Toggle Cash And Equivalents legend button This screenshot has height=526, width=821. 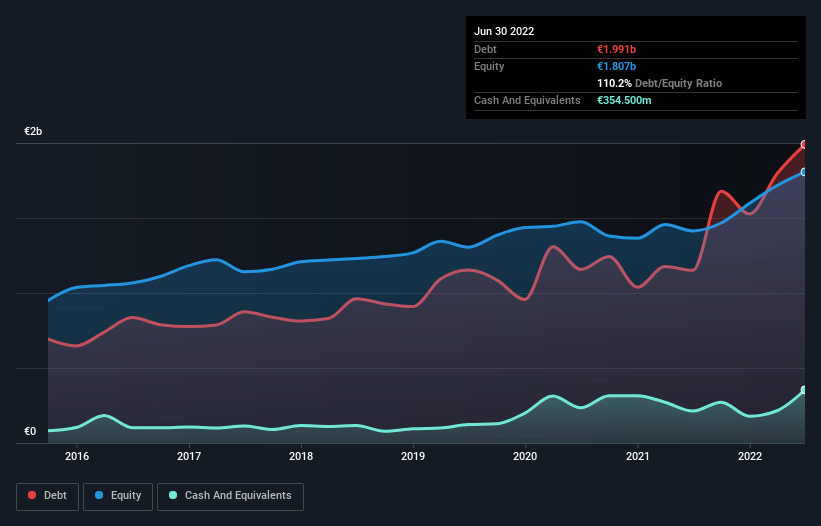click(x=230, y=496)
